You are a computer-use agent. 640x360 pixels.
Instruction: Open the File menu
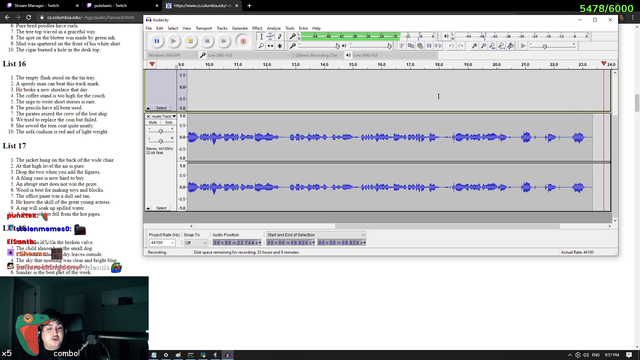click(149, 28)
